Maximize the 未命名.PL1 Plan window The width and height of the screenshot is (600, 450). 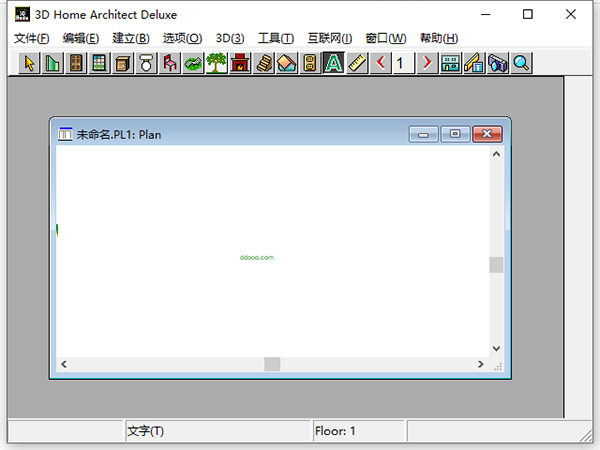click(455, 134)
